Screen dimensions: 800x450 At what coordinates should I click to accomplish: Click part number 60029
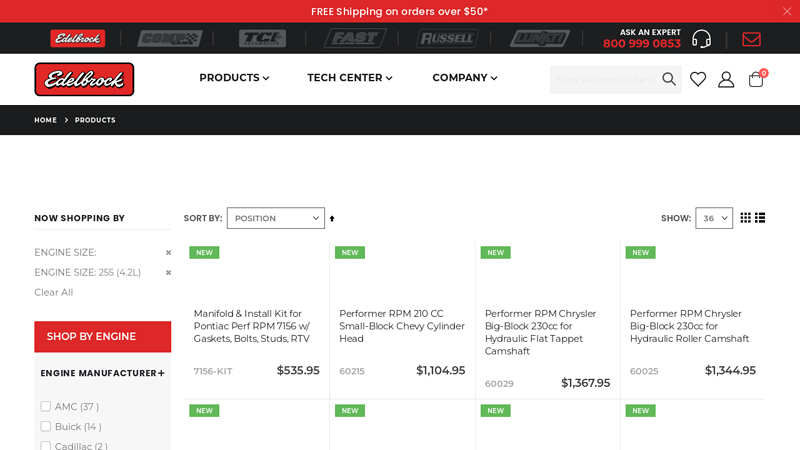click(499, 384)
